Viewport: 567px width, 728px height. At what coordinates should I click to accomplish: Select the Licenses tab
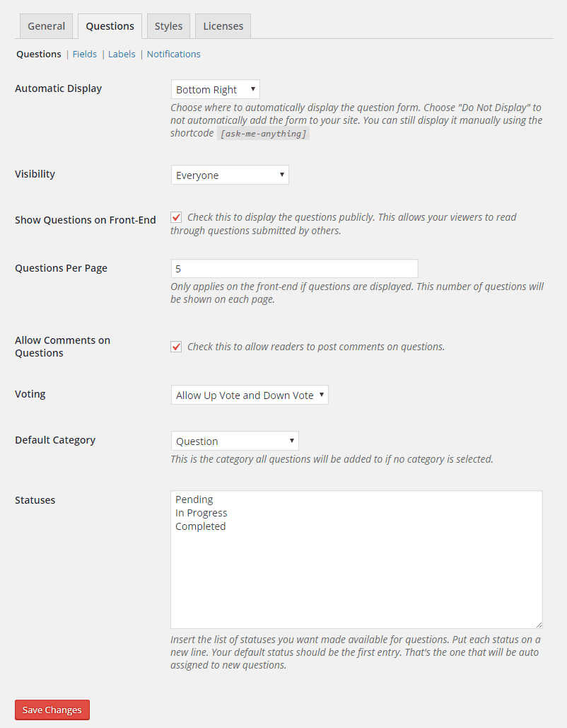tap(223, 26)
